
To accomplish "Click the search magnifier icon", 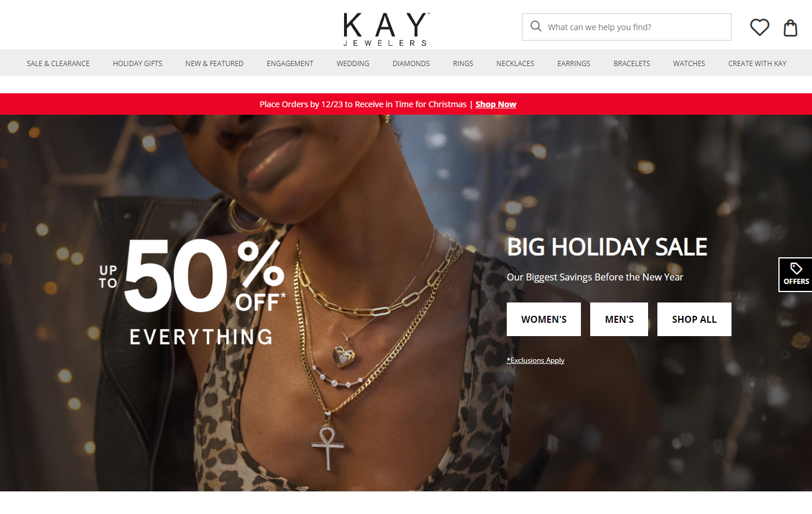I will click(x=536, y=27).
